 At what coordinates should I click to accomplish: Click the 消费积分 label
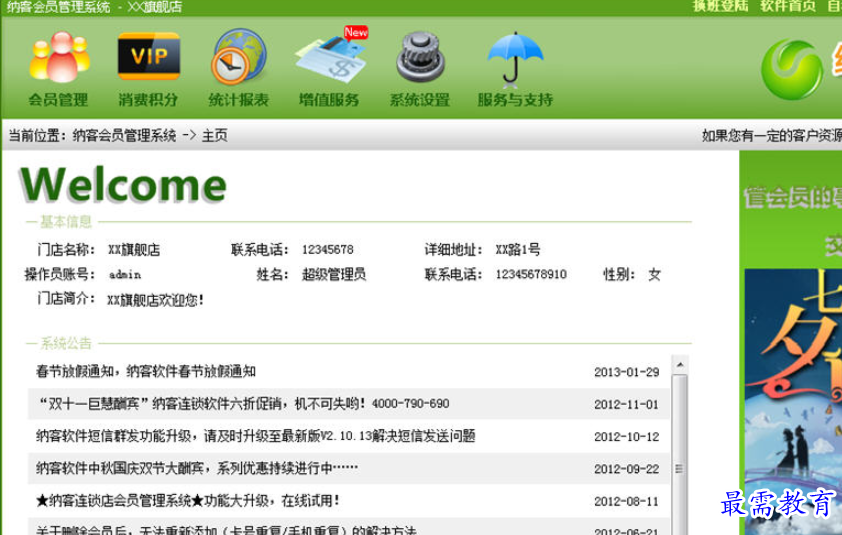coord(148,100)
